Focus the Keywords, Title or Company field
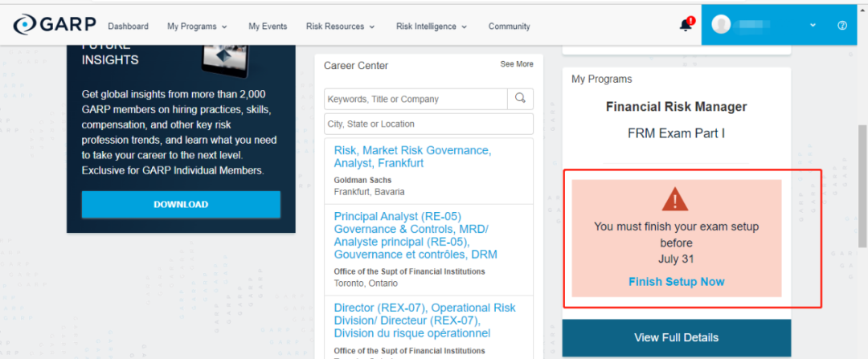This screenshot has height=359, width=868. coord(416,99)
